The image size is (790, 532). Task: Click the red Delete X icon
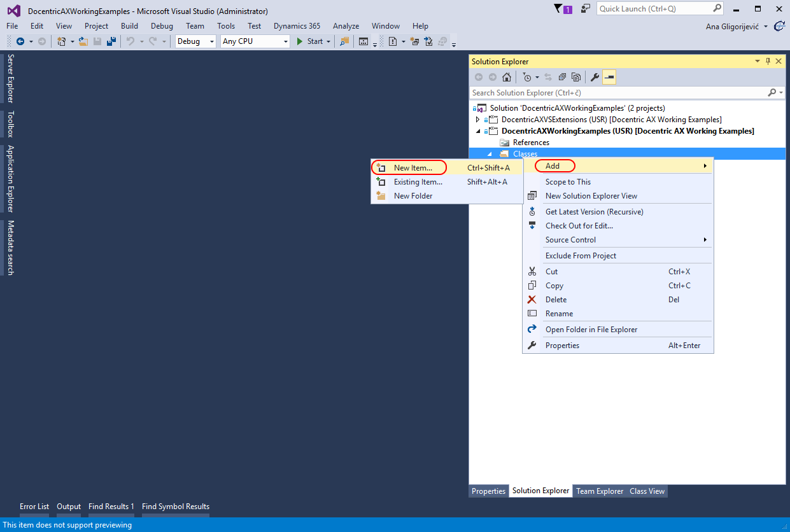tap(532, 300)
